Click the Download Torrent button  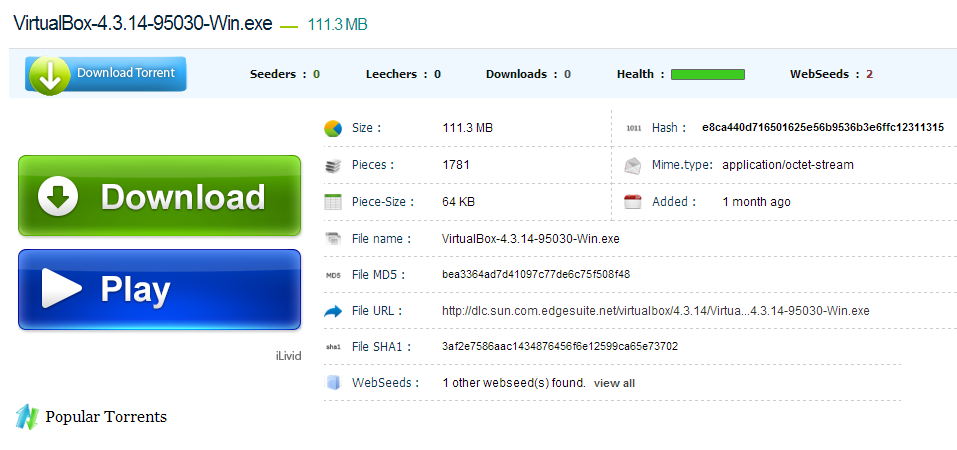[106, 74]
